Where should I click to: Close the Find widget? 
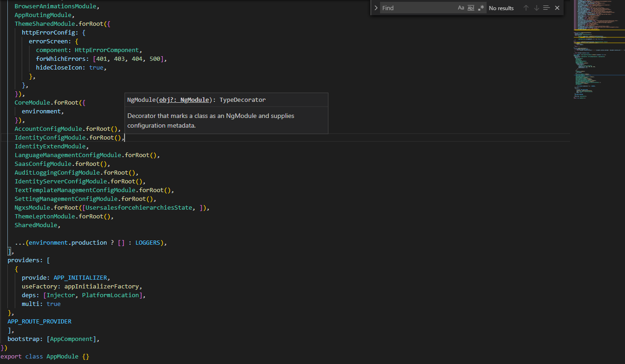[x=557, y=8]
